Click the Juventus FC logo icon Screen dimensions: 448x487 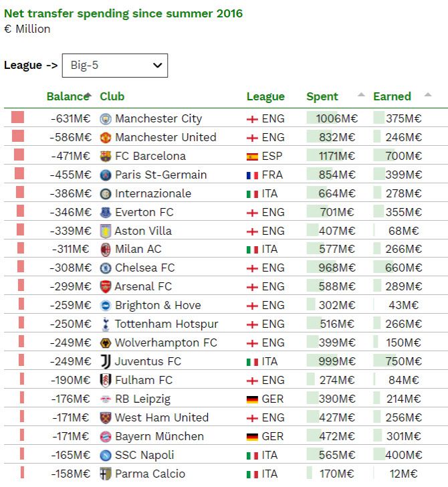click(106, 361)
